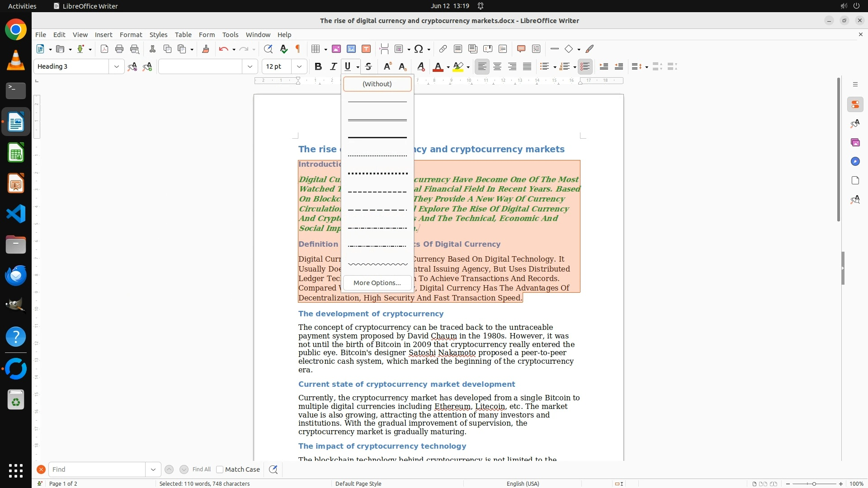Open the sidebar Gallery panel icon

[x=855, y=142]
